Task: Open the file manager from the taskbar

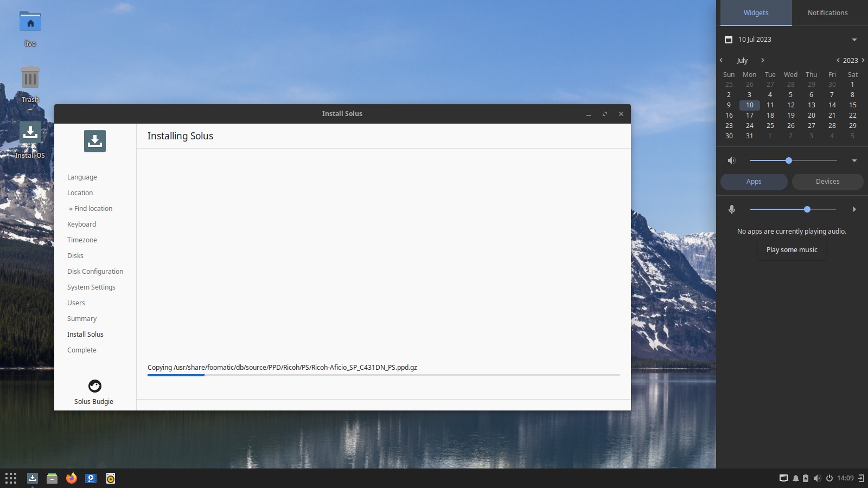Action: (52, 478)
